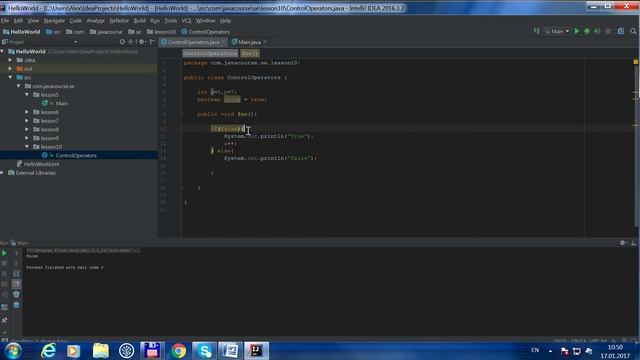Select HelloWorld.iml file in project tree
The height and width of the screenshot is (360, 640).
(41, 164)
